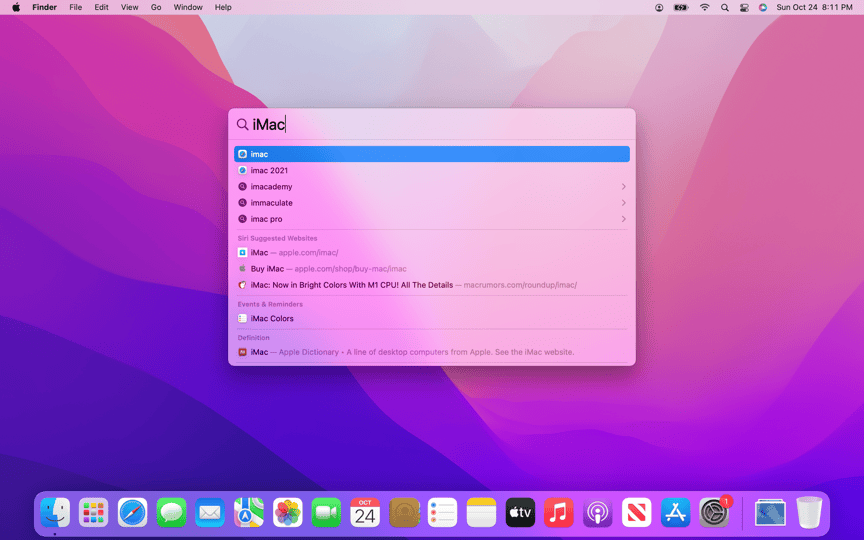The image size is (864, 540).
Task: Open Finder from the Dock
Action: 55,512
